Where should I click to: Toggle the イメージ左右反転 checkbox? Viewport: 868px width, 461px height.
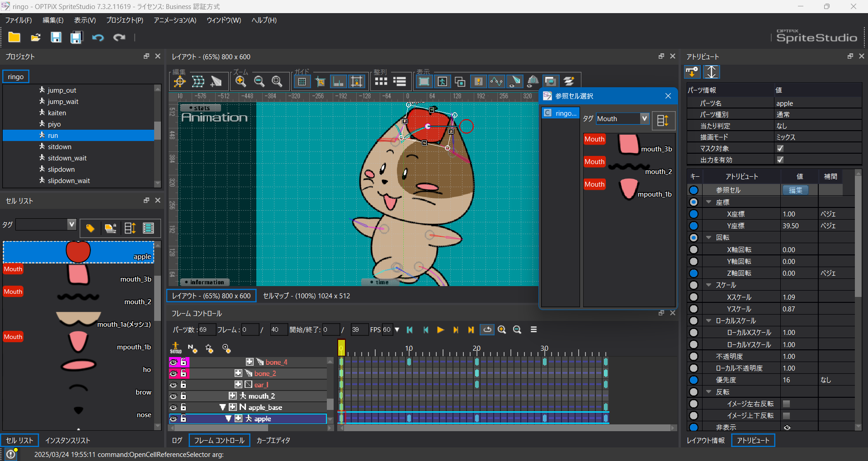click(x=787, y=404)
